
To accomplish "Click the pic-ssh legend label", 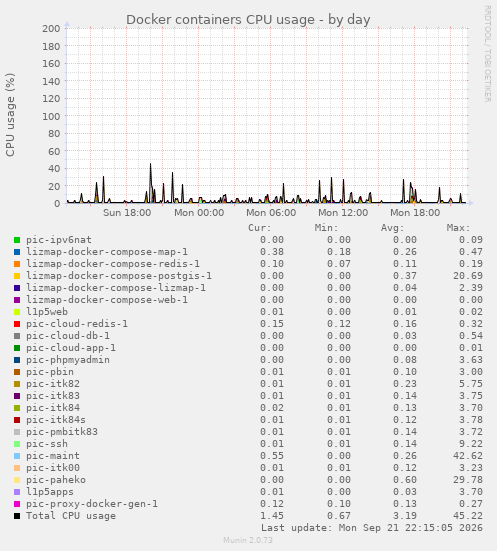I will click(x=47, y=444).
